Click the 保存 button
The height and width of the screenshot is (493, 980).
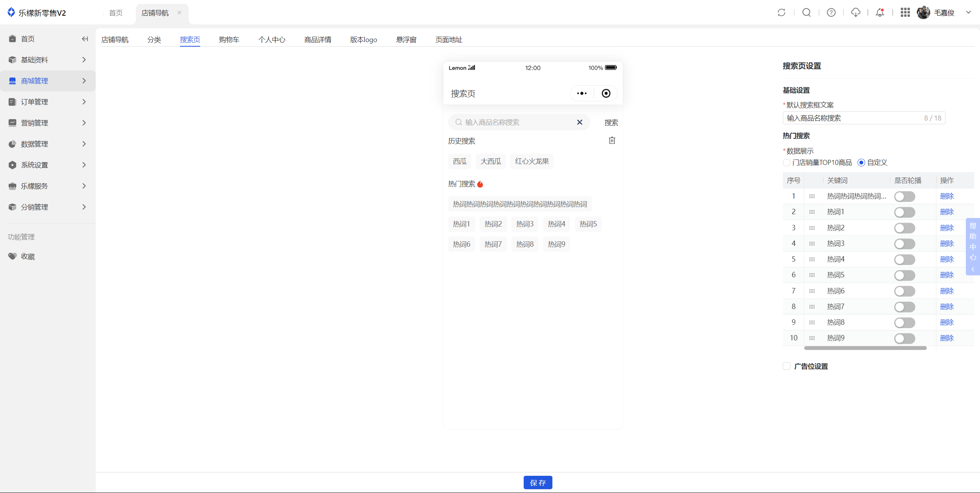pyautogui.click(x=537, y=483)
